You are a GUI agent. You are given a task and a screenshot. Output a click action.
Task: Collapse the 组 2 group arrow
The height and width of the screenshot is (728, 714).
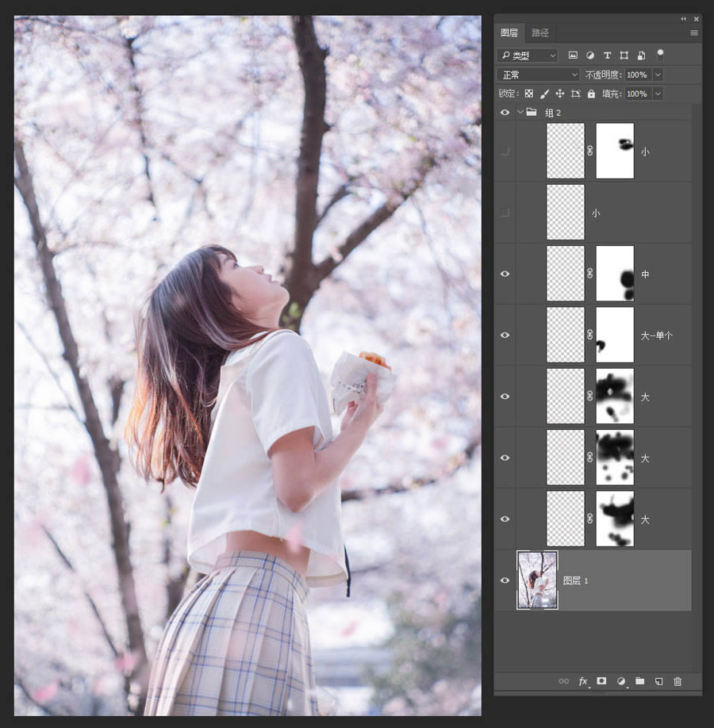pos(520,113)
